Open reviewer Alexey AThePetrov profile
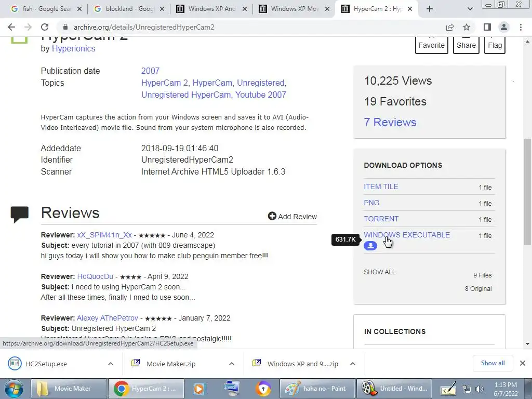 (107, 318)
